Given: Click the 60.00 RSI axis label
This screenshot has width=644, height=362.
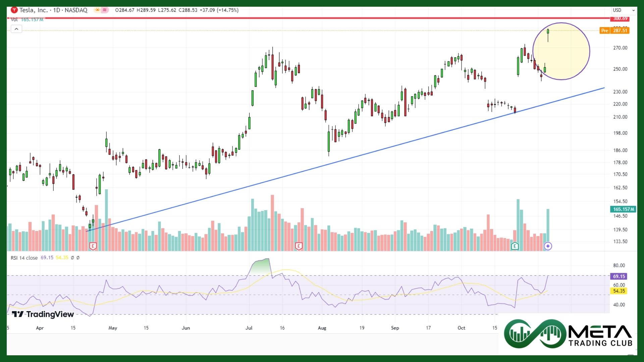Looking at the screenshot, I should click(619, 285).
